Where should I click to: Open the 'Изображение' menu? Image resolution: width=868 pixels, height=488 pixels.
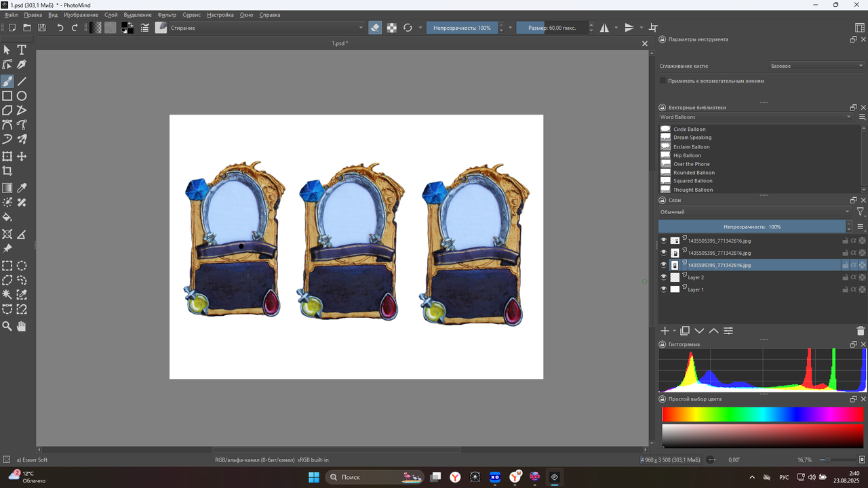[x=81, y=14]
